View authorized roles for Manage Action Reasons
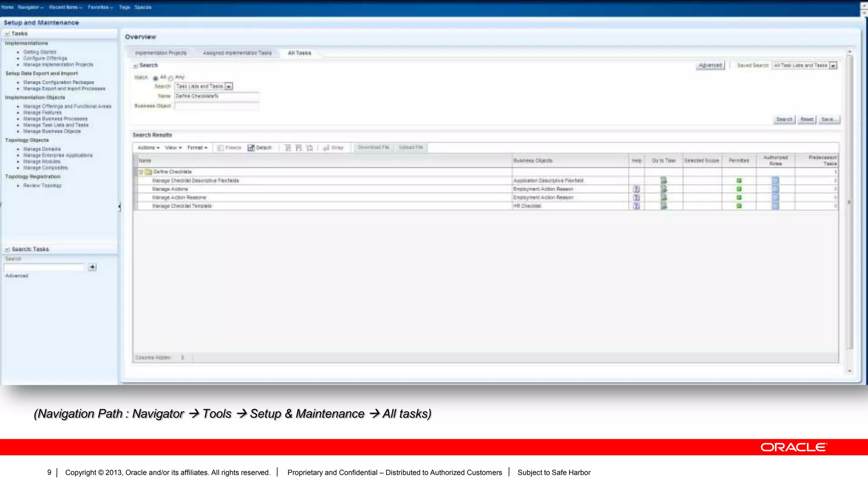 click(x=775, y=197)
